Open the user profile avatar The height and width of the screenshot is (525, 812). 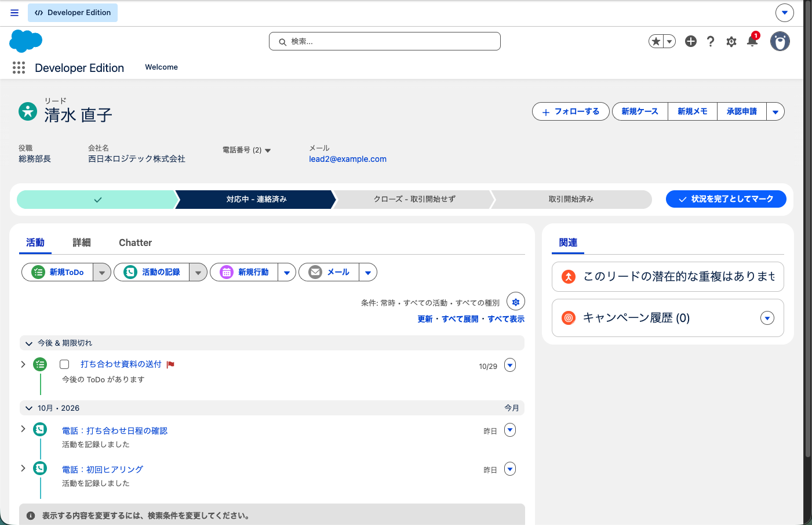pyautogui.click(x=780, y=41)
